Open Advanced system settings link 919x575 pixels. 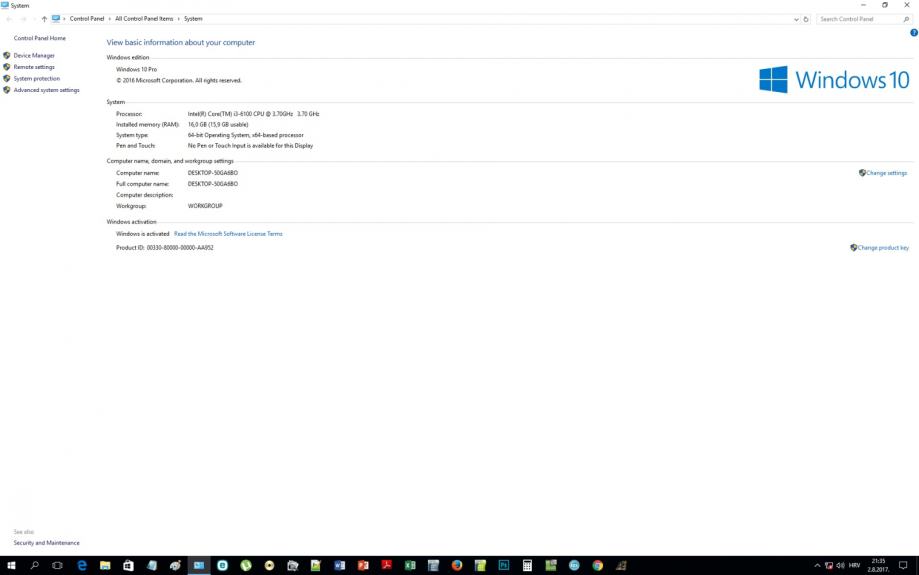(46, 90)
